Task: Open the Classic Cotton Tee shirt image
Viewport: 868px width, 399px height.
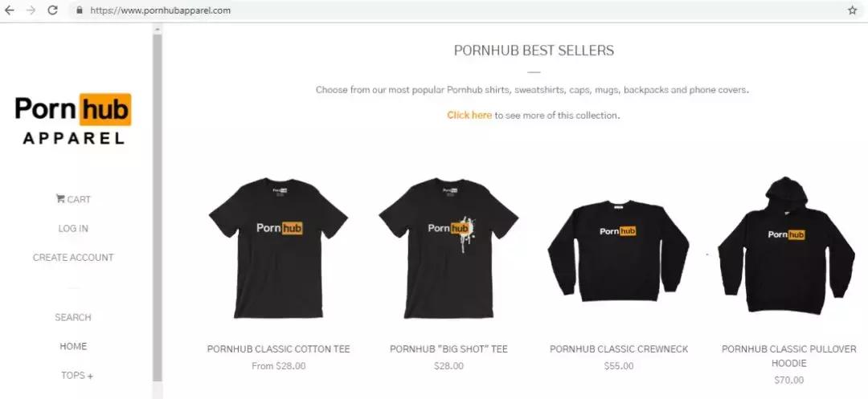Action: (x=278, y=247)
